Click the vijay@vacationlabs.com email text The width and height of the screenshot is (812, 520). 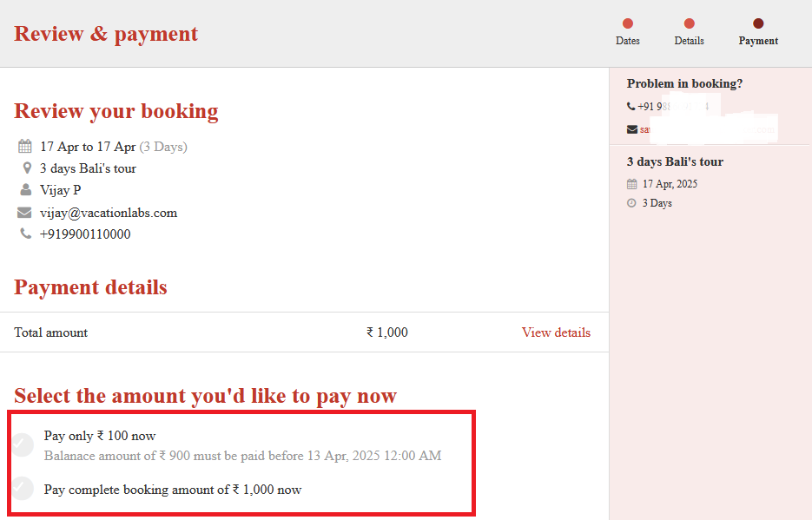click(109, 213)
